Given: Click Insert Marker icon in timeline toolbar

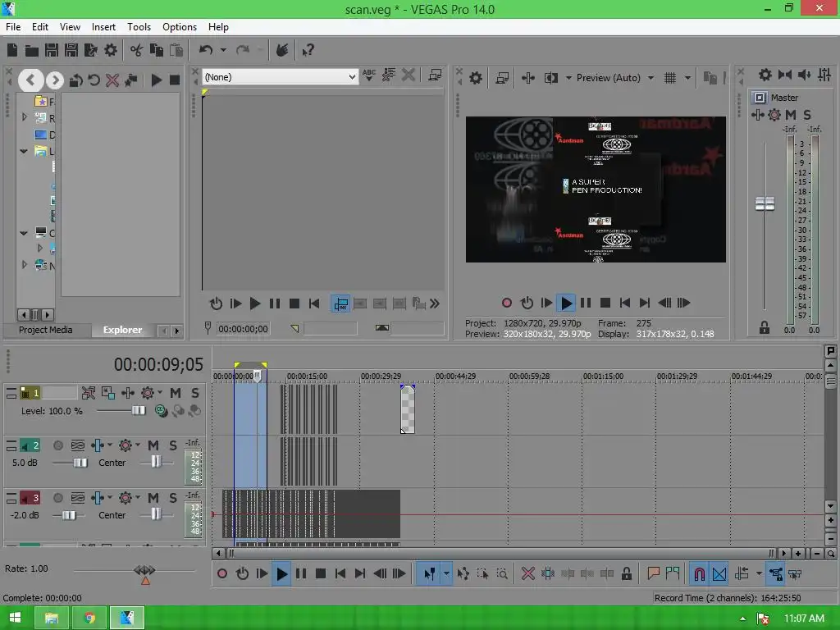Looking at the screenshot, I should pyautogui.click(x=653, y=573).
